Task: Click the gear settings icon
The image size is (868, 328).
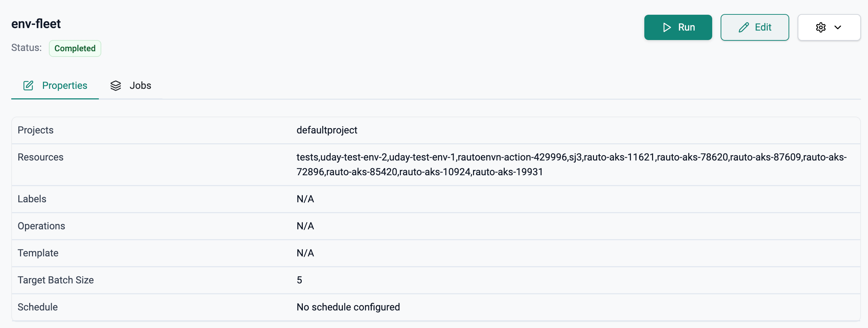Action: pyautogui.click(x=821, y=27)
